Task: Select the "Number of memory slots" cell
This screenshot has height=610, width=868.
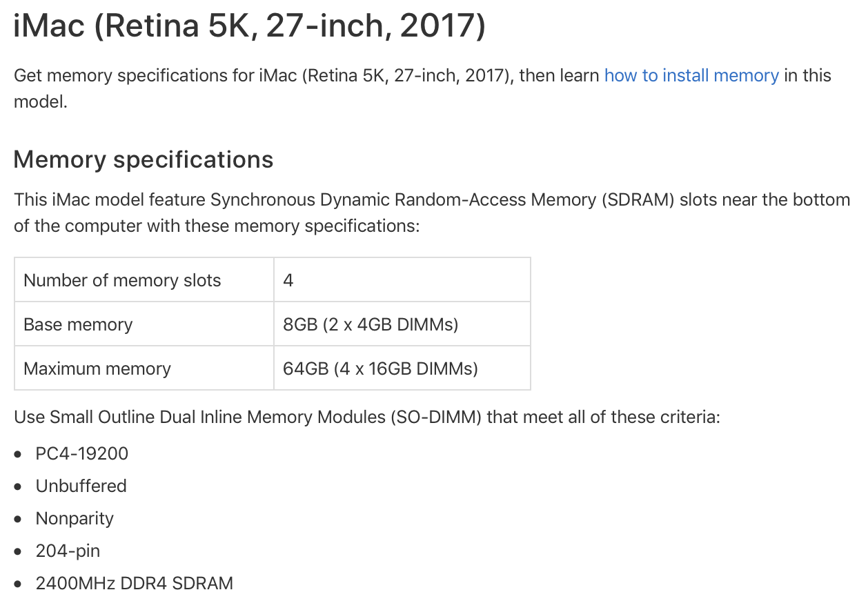Action: pyautogui.click(x=144, y=280)
